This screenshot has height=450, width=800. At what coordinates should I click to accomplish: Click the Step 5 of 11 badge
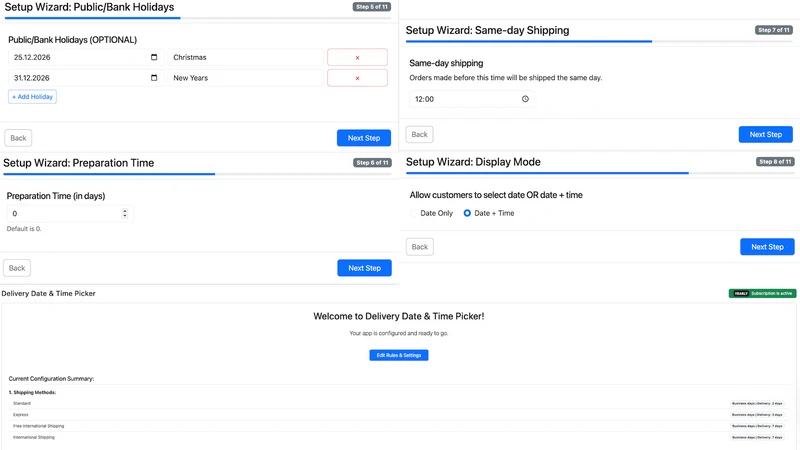pyautogui.click(x=372, y=7)
